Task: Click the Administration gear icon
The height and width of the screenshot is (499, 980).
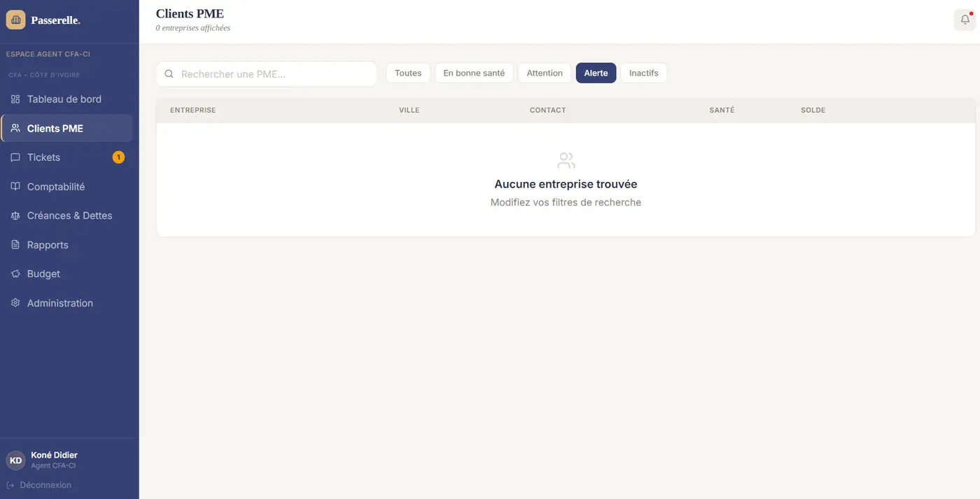Action: pyautogui.click(x=15, y=303)
